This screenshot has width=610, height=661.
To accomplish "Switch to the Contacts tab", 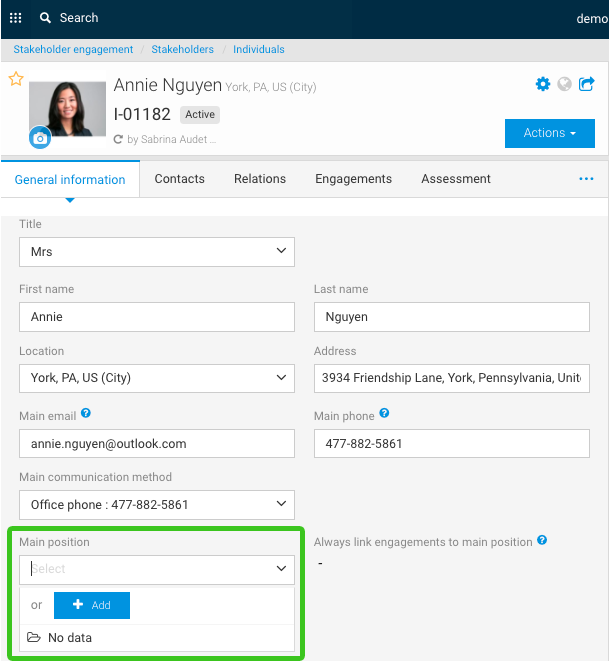I will 179,179.
